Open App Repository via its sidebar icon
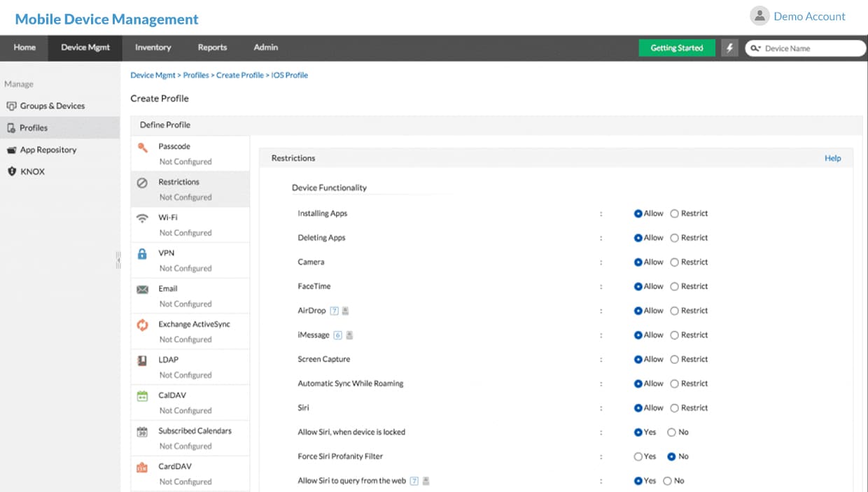 pyautogui.click(x=11, y=150)
